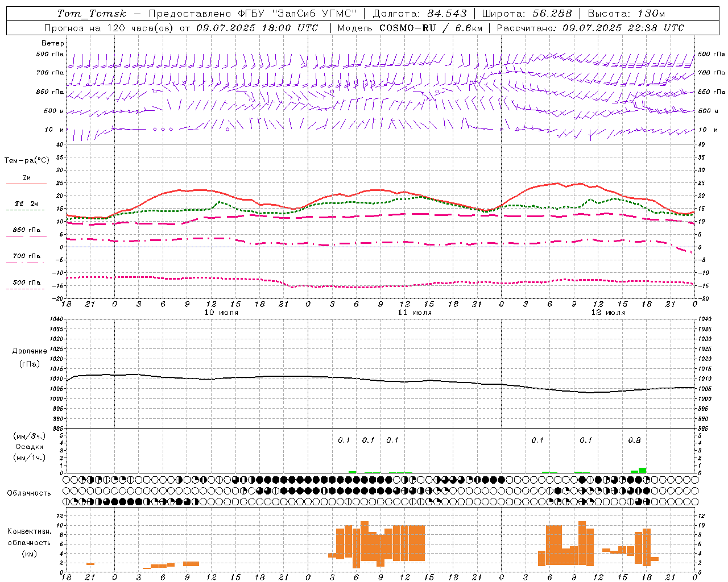The height and width of the screenshot is (582, 728).
Task: Click the 'Модель COSMO-RU / 6.6км' model text
Action: coord(410,28)
